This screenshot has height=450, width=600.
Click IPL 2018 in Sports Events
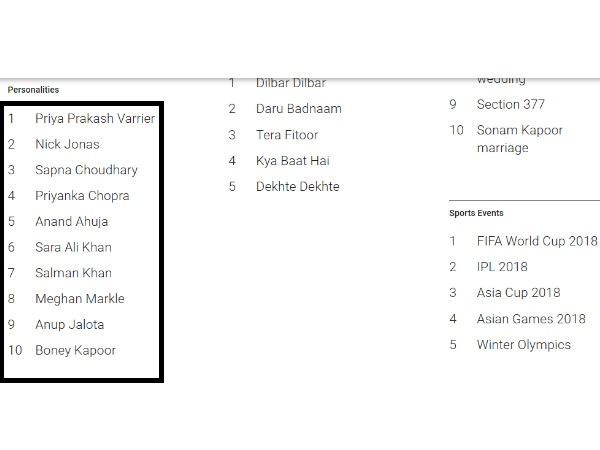(x=502, y=267)
